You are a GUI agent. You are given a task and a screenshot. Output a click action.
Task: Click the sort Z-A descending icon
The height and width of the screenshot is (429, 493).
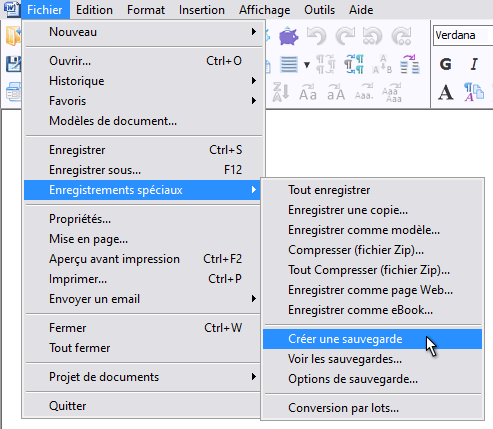click(x=281, y=92)
